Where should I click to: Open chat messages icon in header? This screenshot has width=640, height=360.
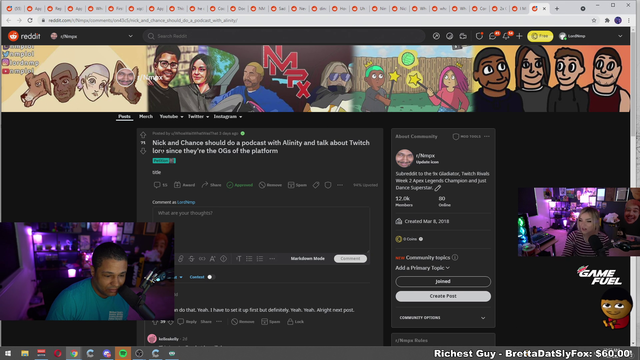493,36
